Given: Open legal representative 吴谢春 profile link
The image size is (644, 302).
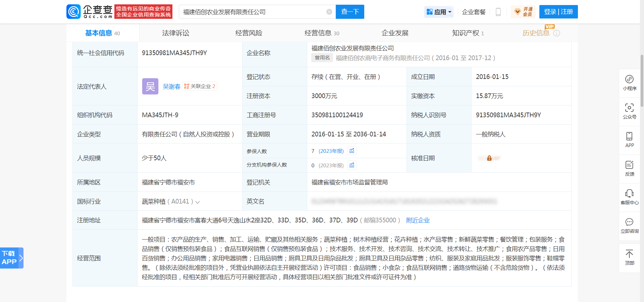Looking at the screenshot, I should 171,86.
